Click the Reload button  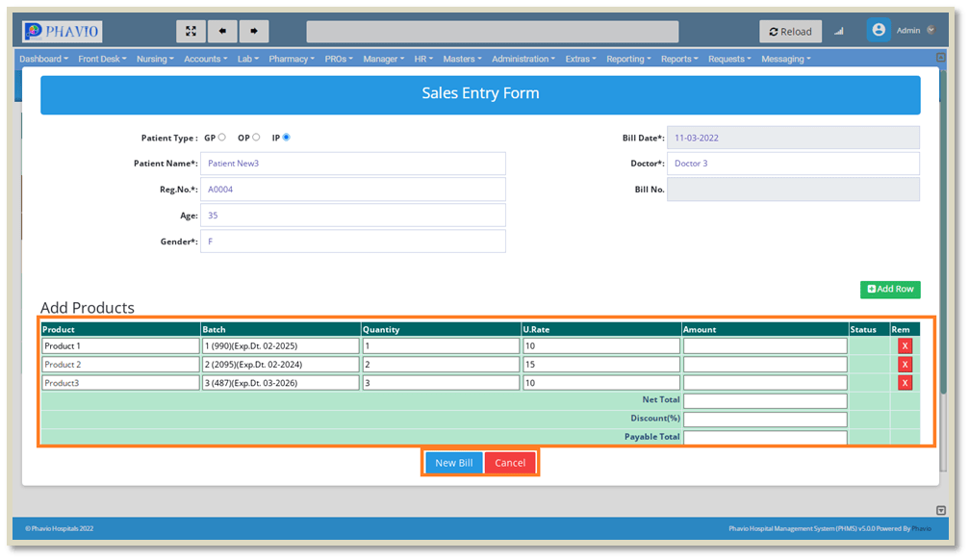(790, 31)
